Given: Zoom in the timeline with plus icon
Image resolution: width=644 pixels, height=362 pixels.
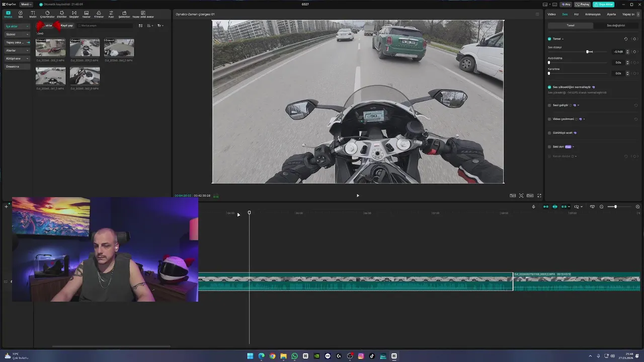Looking at the screenshot, I should 637,207.
